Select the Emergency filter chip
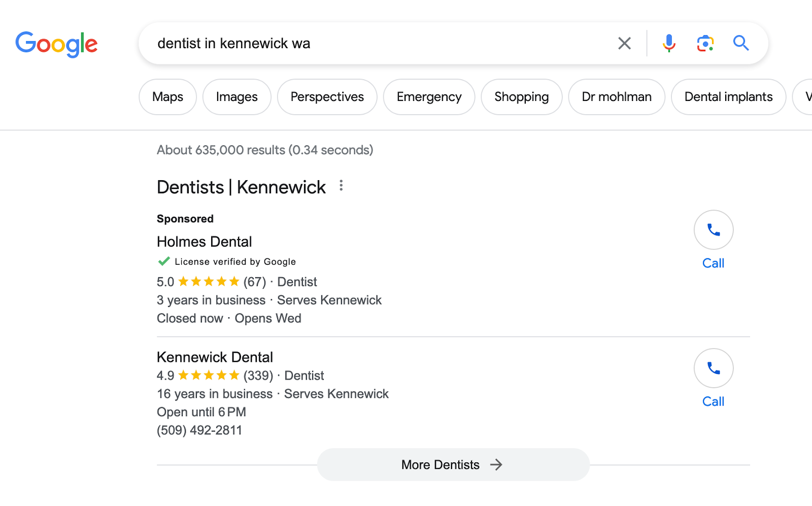The image size is (812, 506). (429, 97)
